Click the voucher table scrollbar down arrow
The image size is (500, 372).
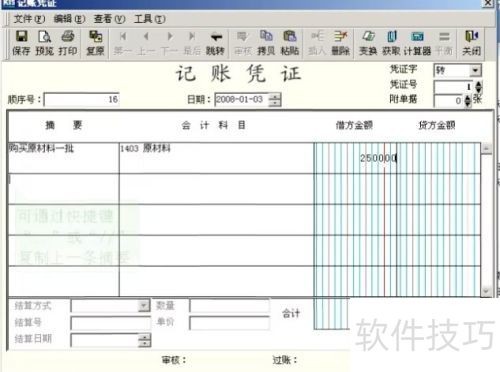(x=486, y=291)
